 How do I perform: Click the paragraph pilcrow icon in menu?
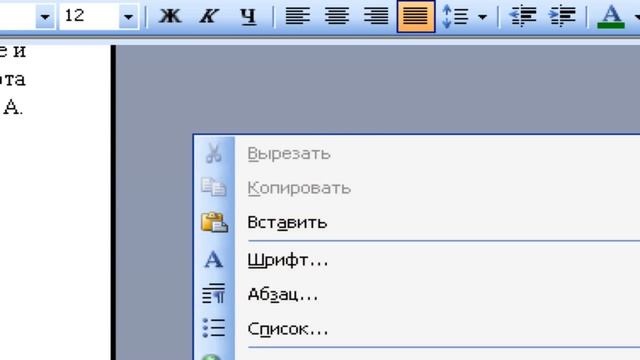(213, 293)
